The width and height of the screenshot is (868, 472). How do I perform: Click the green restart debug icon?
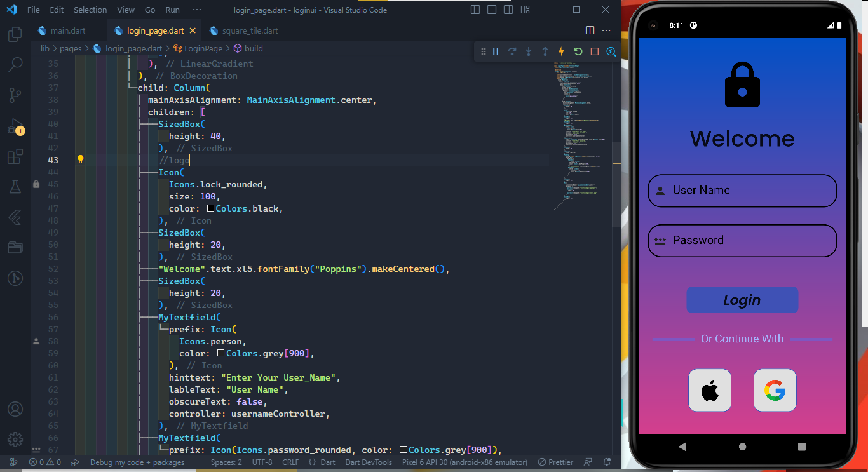coord(578,51)
